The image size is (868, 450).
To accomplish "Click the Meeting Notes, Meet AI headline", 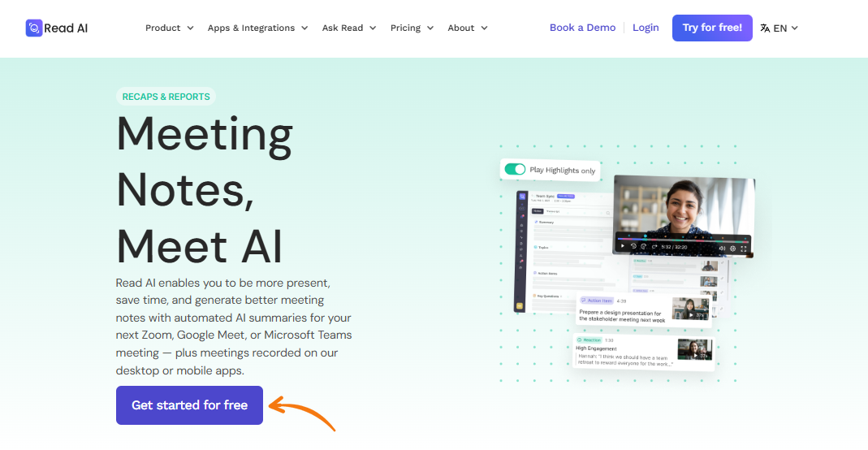I will pos(205,189).
